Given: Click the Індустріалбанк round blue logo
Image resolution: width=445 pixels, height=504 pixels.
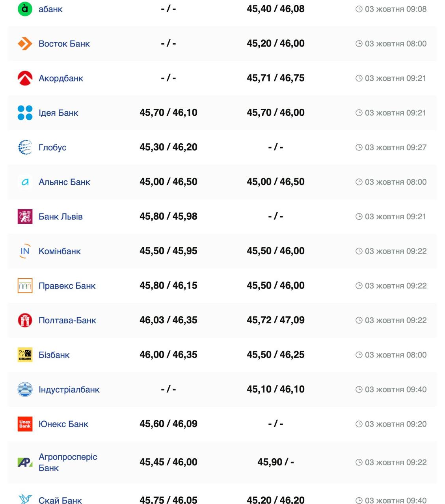Looking at the screenshot, I should coord(25,389).
